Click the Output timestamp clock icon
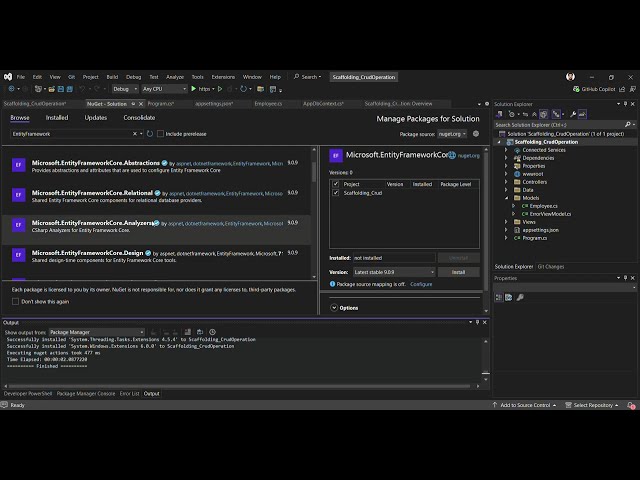This screenshot has height=480, width=640. point(212,332)
